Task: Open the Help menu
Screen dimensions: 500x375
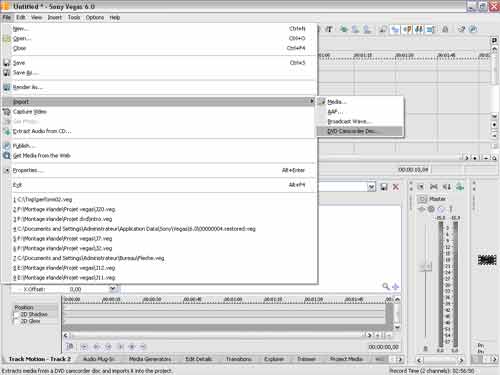Action: click(115, 17)
